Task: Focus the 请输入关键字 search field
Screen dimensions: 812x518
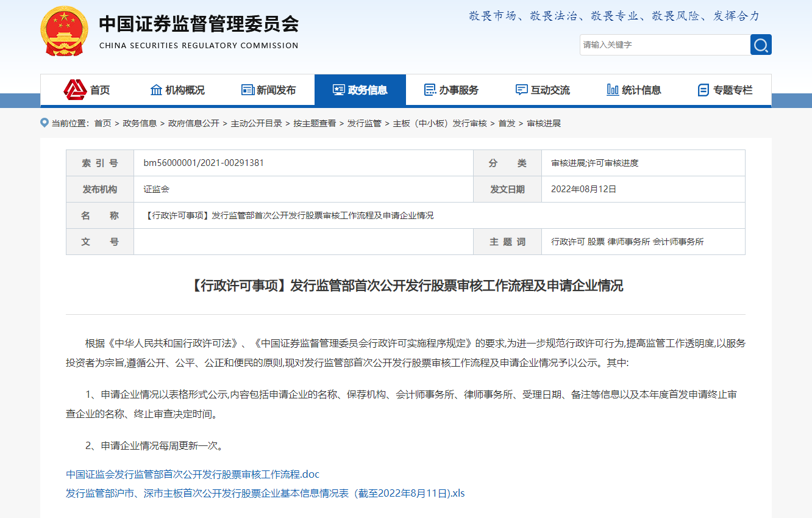Action: tap(665, 45)
